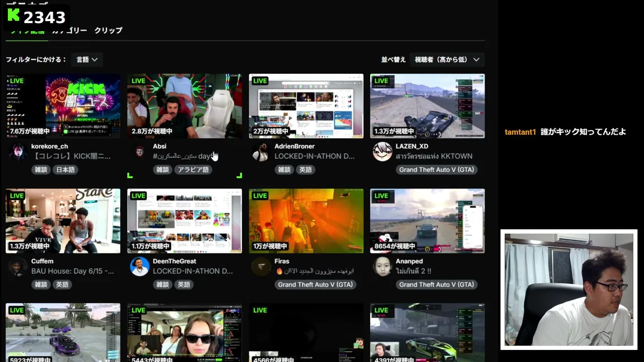The height and width of the screenshot is (362, 644).
Task: Open korekore_ch stream thumbnail
Action: point(63,106)
